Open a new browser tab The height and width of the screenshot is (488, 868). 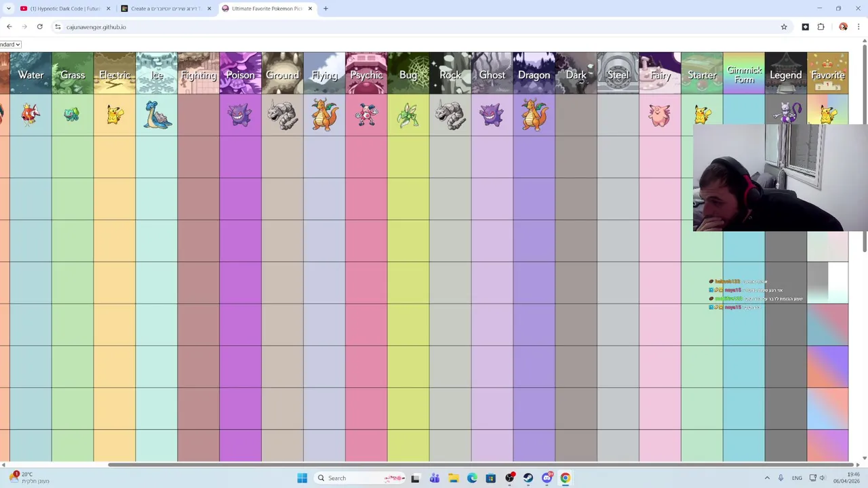325,9
